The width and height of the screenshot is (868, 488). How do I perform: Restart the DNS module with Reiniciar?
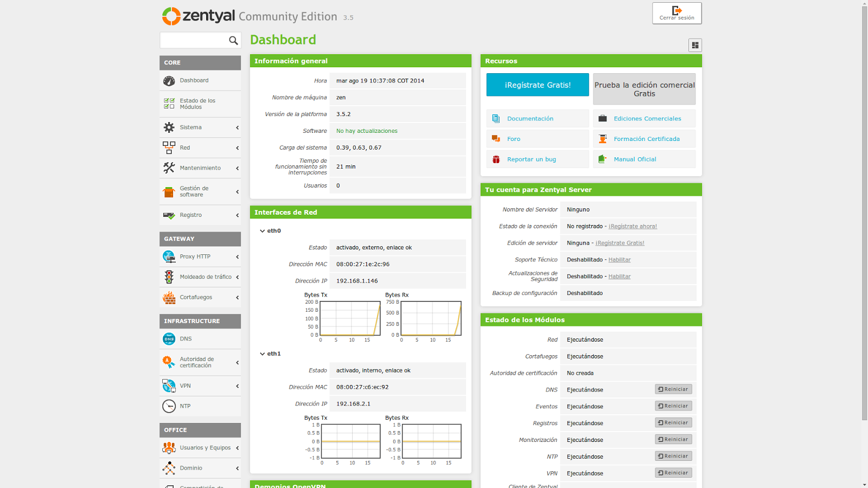click(x=673, y=389)
